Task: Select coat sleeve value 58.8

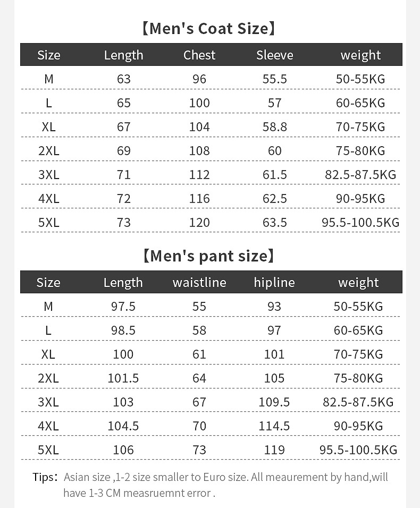Action: click(274, 127)
